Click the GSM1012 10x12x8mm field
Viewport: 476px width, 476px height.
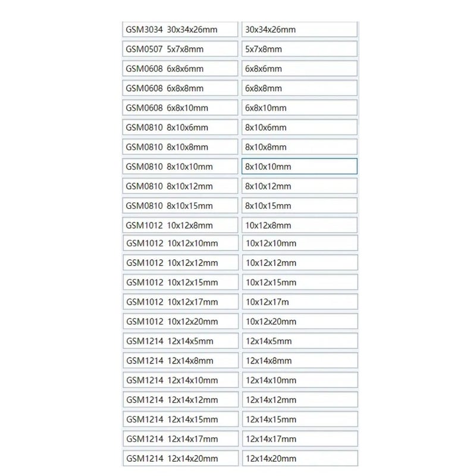tap(180, 225)
